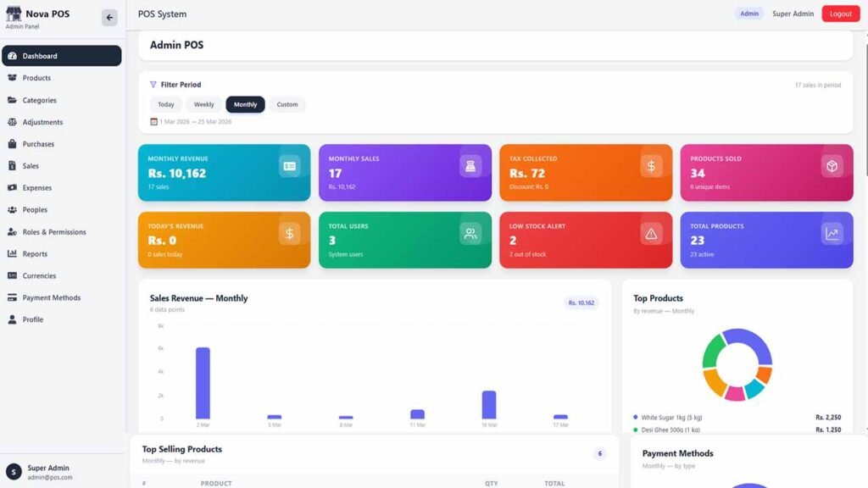Open the Payment Methods menu item

[x=51, y=298]
